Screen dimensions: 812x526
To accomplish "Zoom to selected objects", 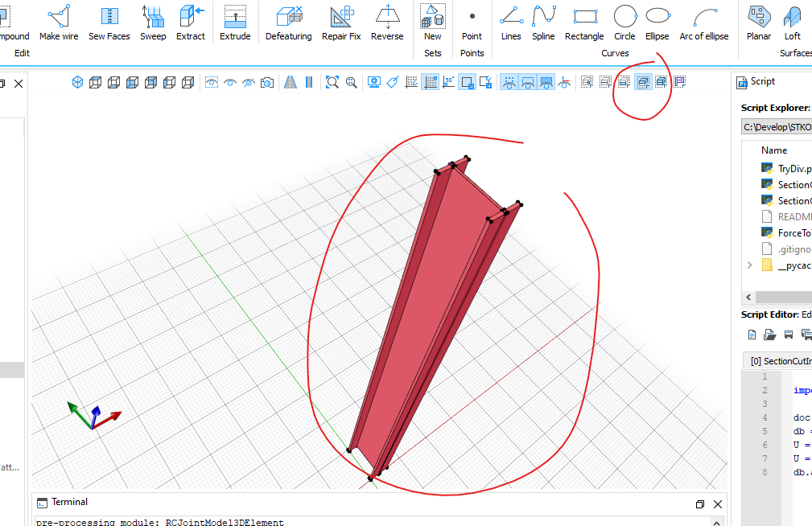I will coord(352,82).
